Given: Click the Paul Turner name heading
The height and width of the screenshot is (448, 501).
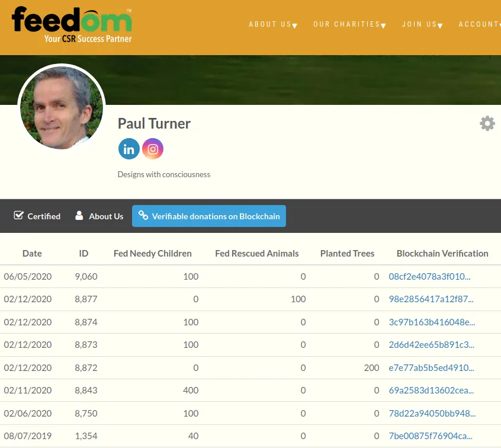Looking at the screenshot, I should [x=154, y=124].
